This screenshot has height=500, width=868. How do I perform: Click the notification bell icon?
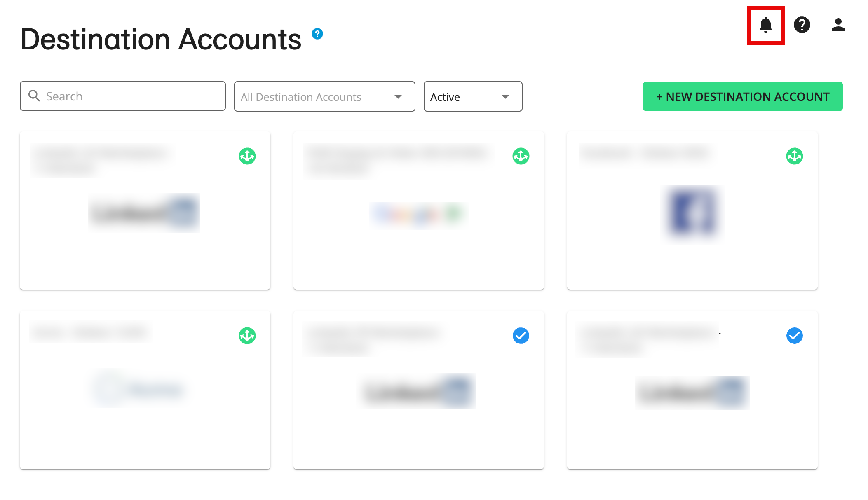pos(766,24)
